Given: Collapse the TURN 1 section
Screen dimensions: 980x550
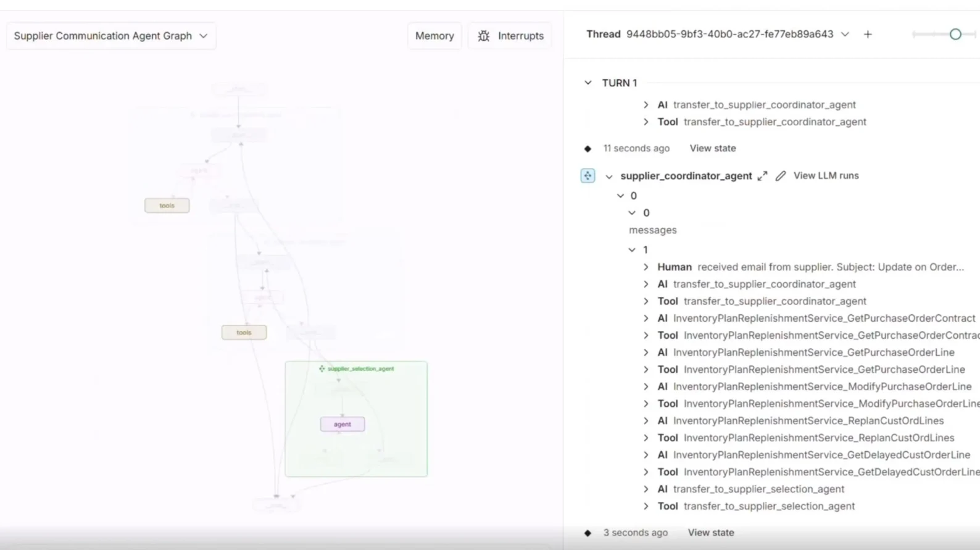Looking at the screenshot, I should coord(588,83).
